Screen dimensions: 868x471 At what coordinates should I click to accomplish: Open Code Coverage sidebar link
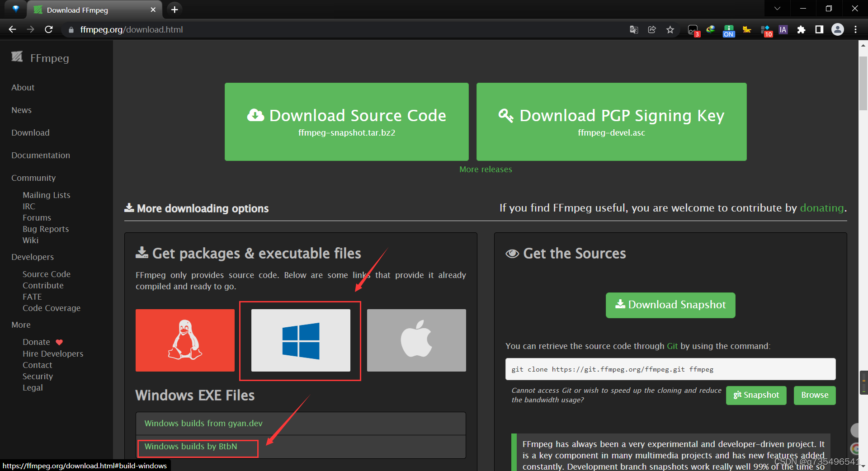[52, 308]
